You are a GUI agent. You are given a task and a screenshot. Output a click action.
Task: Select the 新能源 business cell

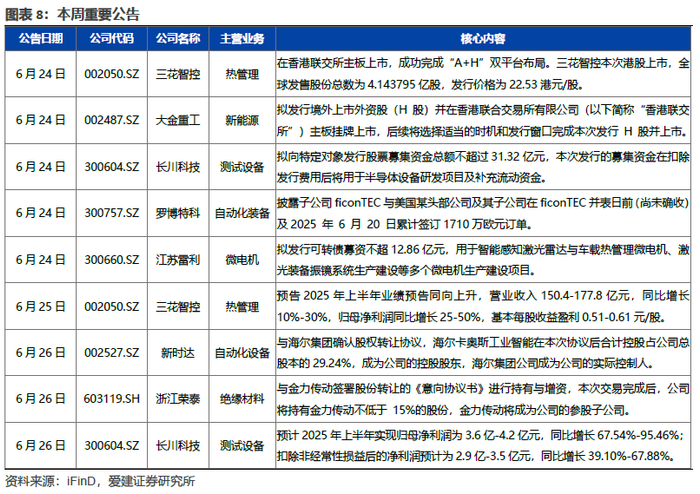click(242, 120)
